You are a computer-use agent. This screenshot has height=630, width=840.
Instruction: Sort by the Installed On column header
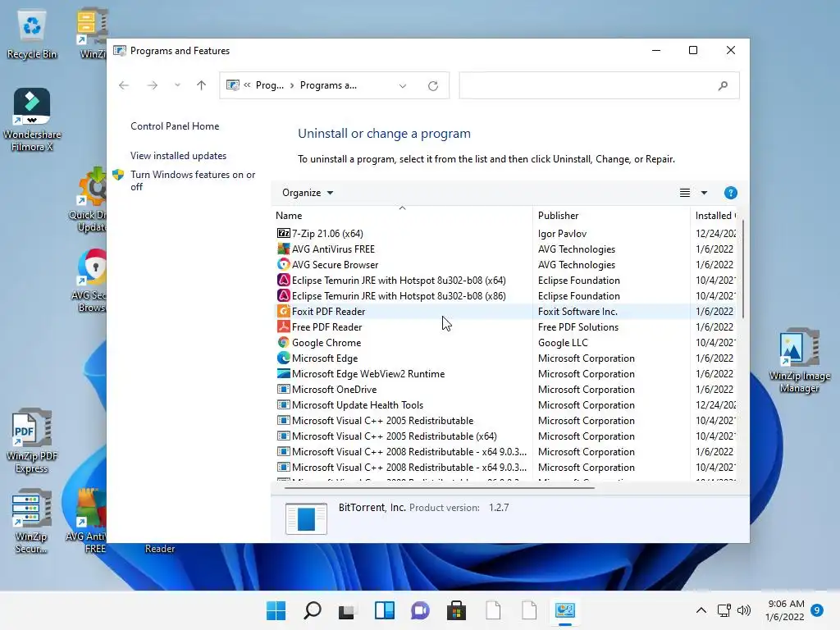click(x=714, y=216)
